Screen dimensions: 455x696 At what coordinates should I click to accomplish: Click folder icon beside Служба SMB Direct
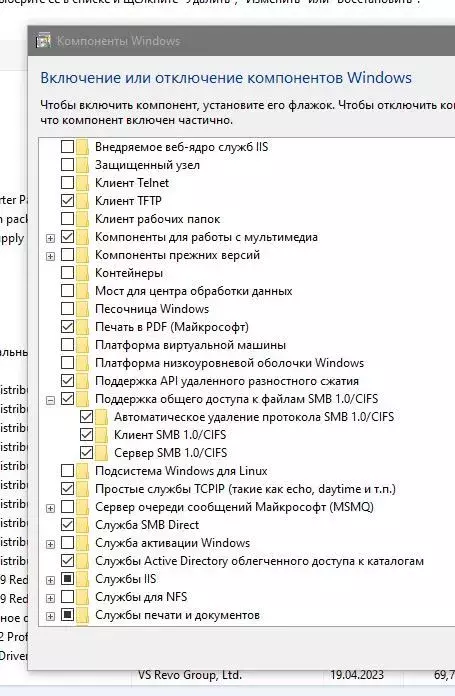coord(83,525)
